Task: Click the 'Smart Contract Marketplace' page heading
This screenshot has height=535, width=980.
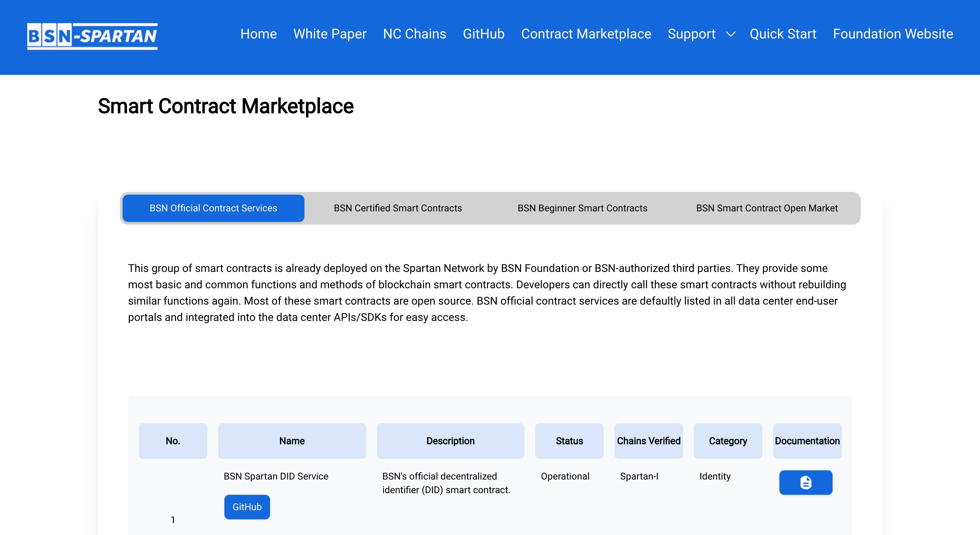Action: [226, 106]
